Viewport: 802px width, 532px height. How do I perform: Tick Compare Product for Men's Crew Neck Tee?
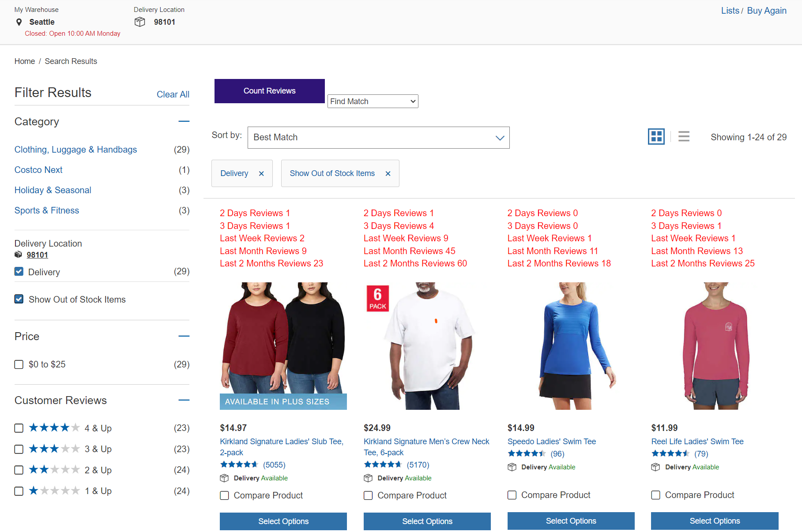(368, 495)
